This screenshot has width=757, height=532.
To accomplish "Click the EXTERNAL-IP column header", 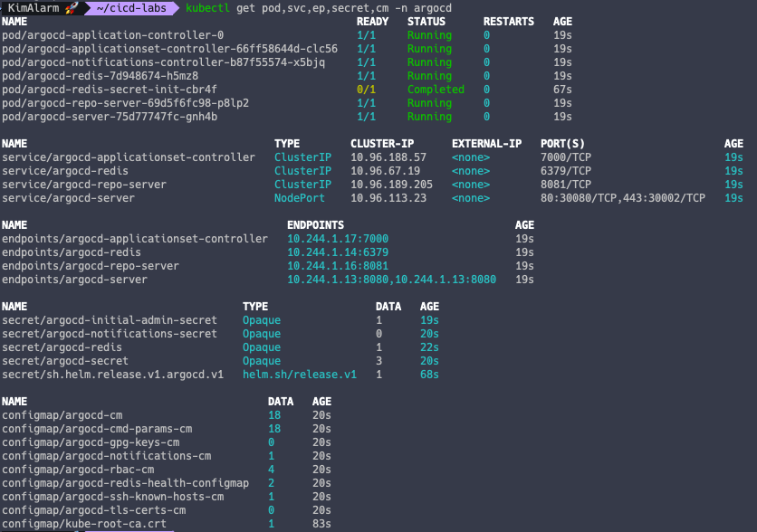I will [x=486, y=144].
